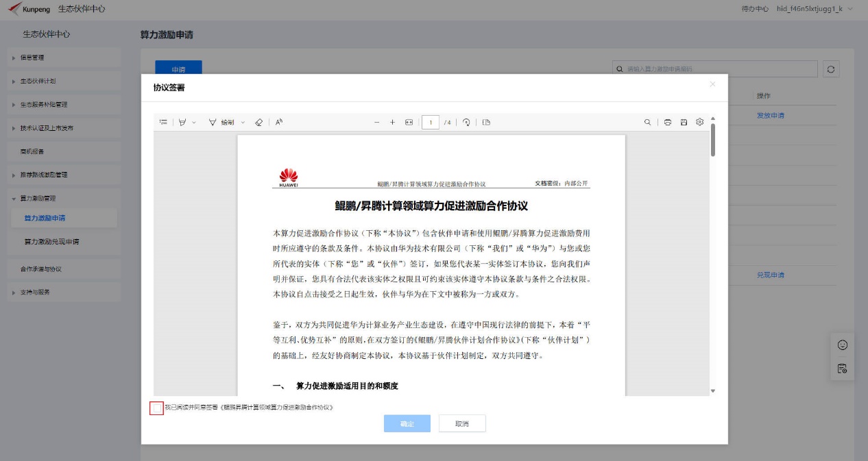The width and height of the screenshot is (868, 461).
Task: Refresh the application list
Action: [832, 69]
